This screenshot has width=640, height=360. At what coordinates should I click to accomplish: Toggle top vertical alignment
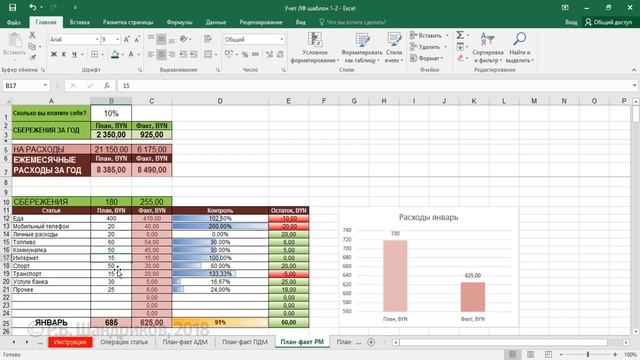(x=151, y=39)
